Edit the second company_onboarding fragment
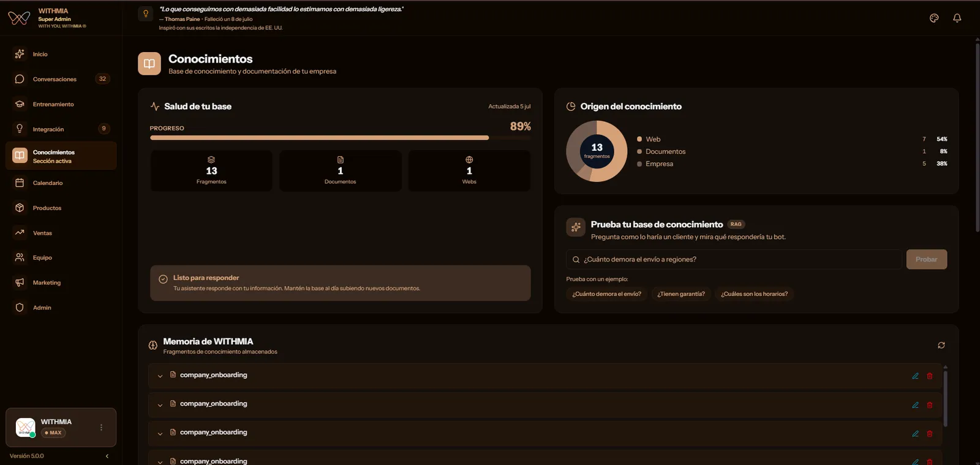Screen dimensions: 980x465 915,405
